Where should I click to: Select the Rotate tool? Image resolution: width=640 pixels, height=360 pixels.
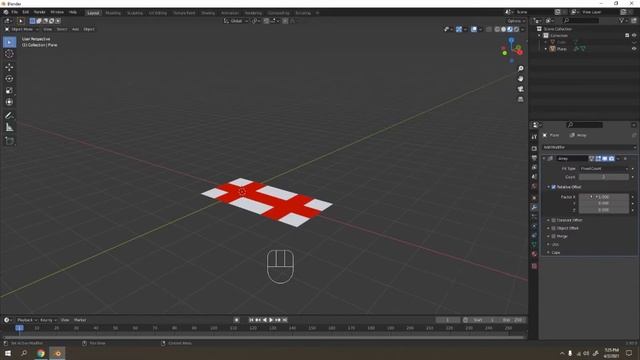pos(9,78)
